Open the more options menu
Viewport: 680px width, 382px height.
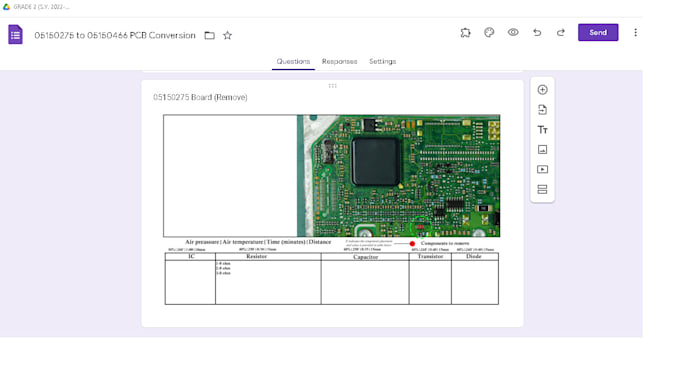[x=635, y=33]
